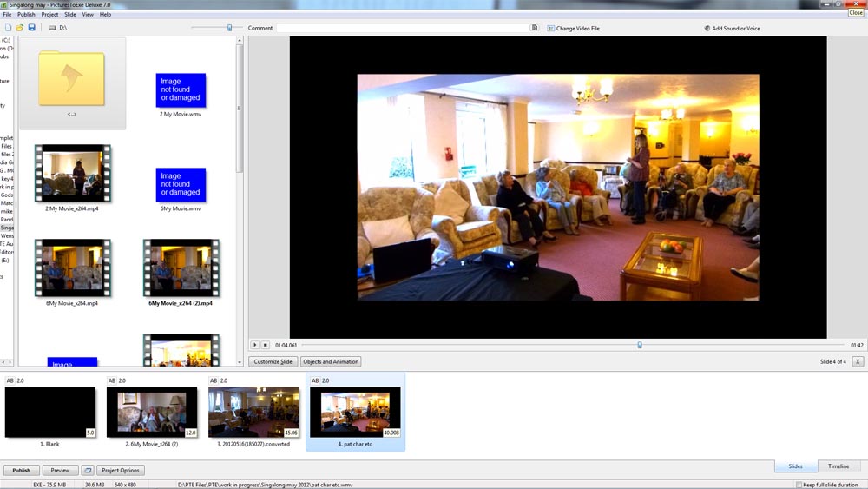Click the AB transition icon on slide 3
The image size is (868, 489).
(x=214, y=380)
